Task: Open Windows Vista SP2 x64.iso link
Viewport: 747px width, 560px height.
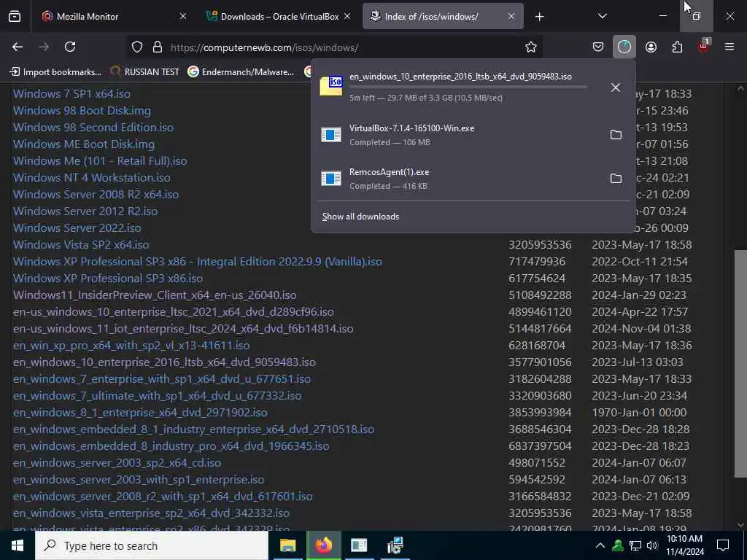Action: (x=81, y=245)
